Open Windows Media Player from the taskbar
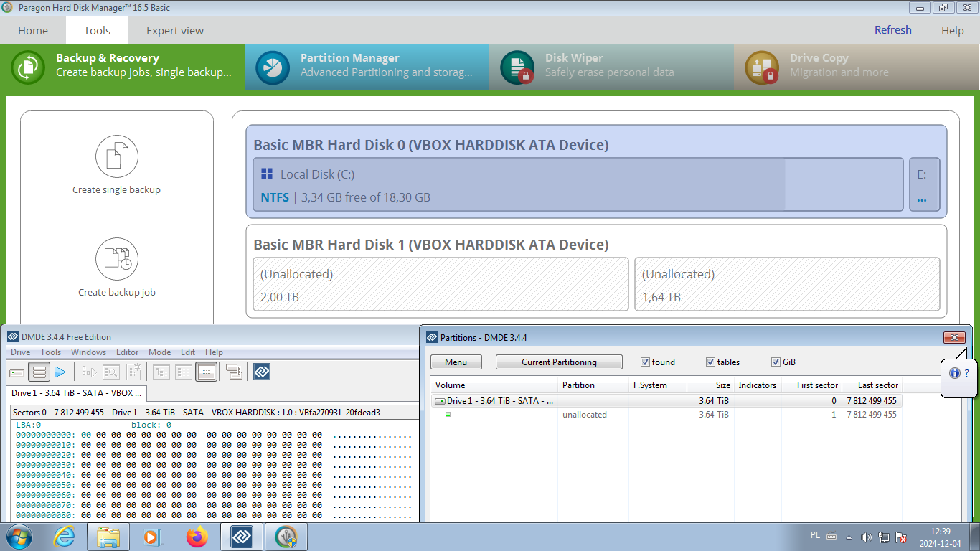Viewport: 980px width, 551px height. [x=151, y=537]
